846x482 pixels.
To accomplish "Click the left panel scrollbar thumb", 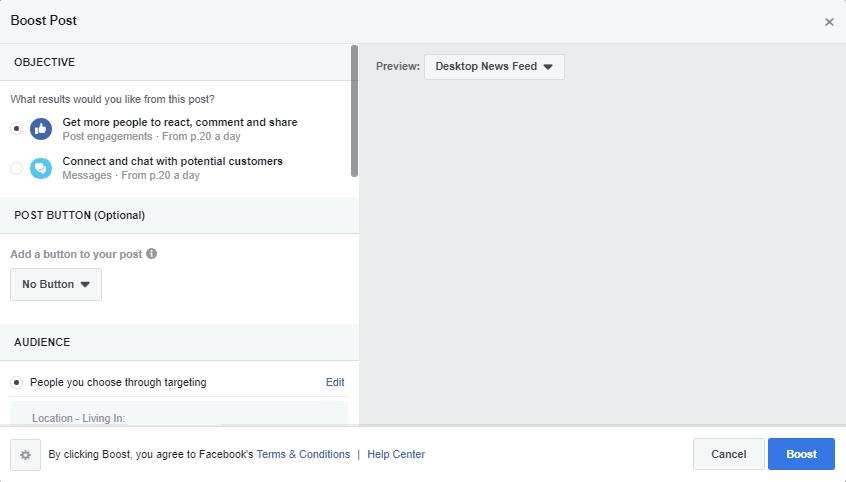I will [x=354, y=110].
